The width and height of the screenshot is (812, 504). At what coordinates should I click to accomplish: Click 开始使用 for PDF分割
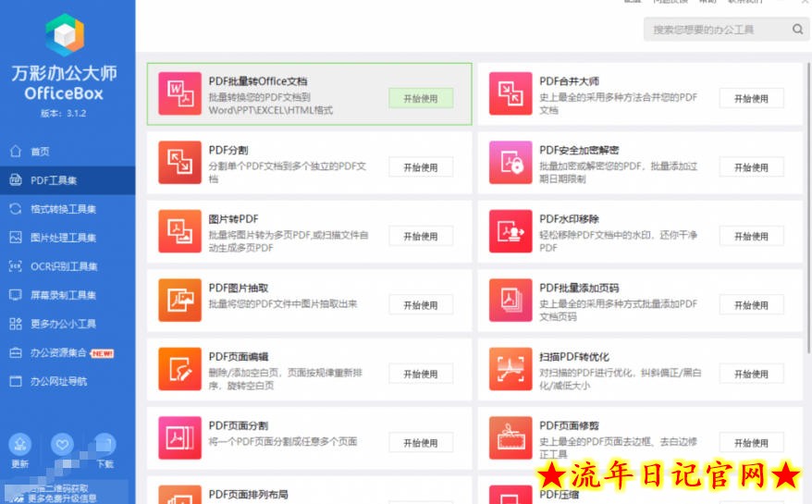point(421,167)
